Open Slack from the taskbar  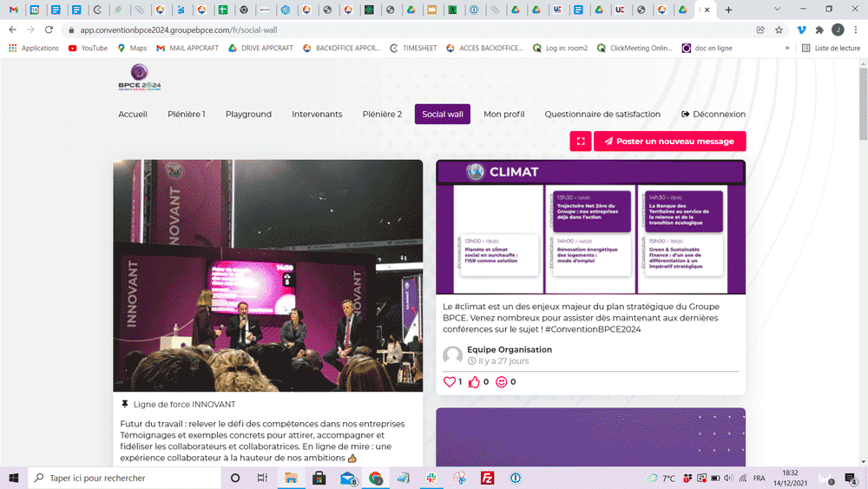431,478
